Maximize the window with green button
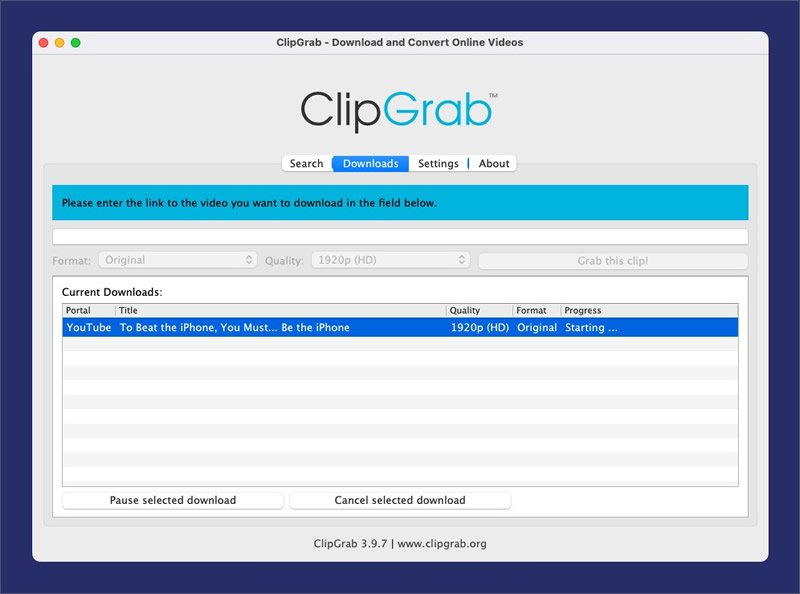Screen dimensions: 800x594 tap(76, 43)
